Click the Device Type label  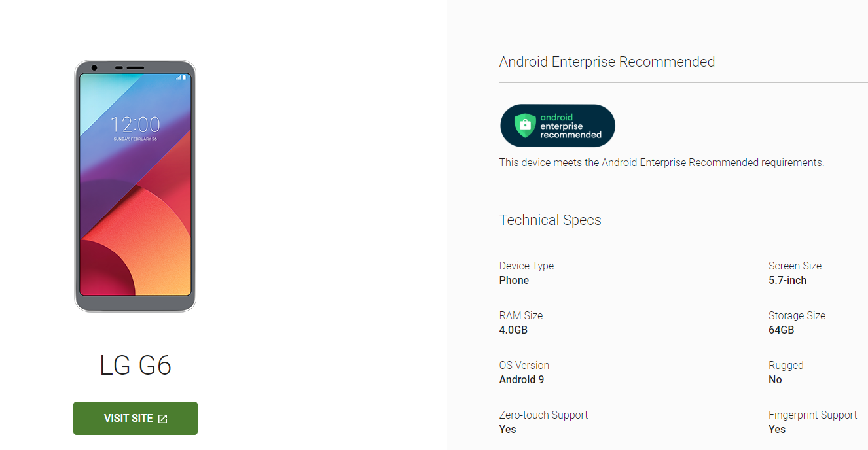(526, 266)
